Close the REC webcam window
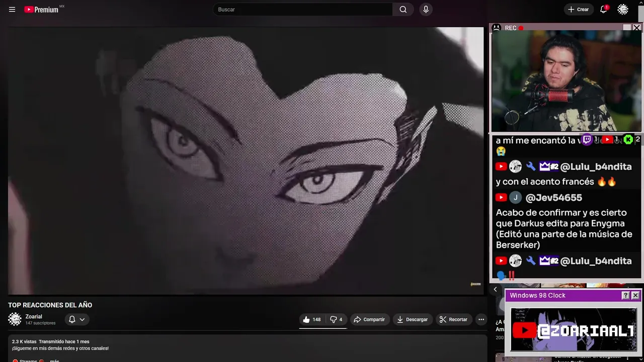Screen dimensions: 644x362 (x=637, y=28)
